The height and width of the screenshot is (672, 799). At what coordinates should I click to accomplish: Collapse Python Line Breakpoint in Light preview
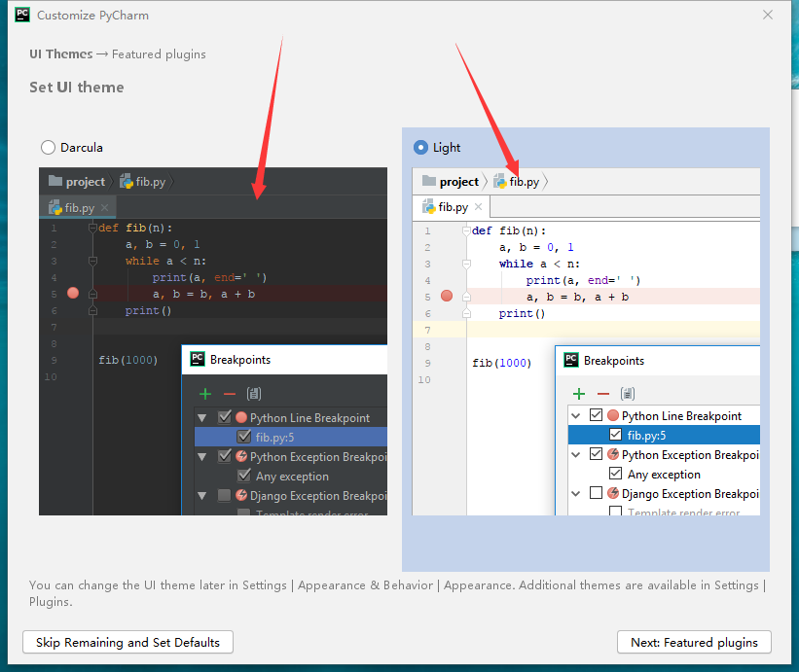(x=576, y=416)
